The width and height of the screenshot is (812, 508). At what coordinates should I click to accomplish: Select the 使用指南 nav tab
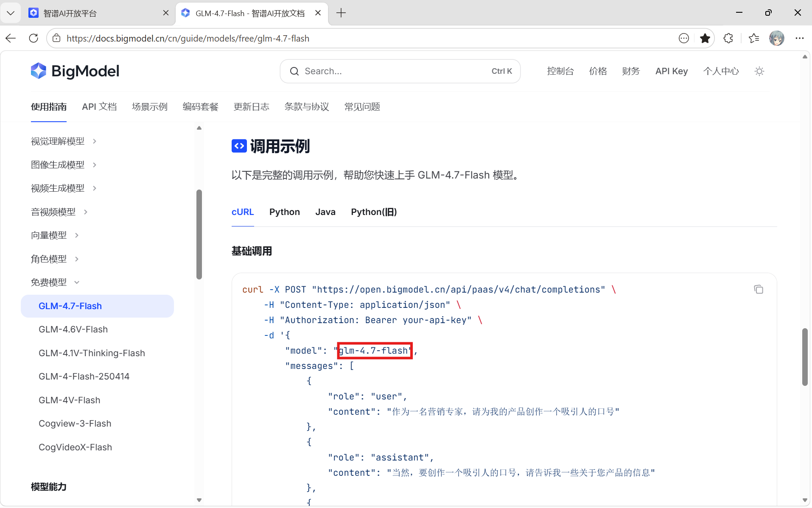pos(49,107)
